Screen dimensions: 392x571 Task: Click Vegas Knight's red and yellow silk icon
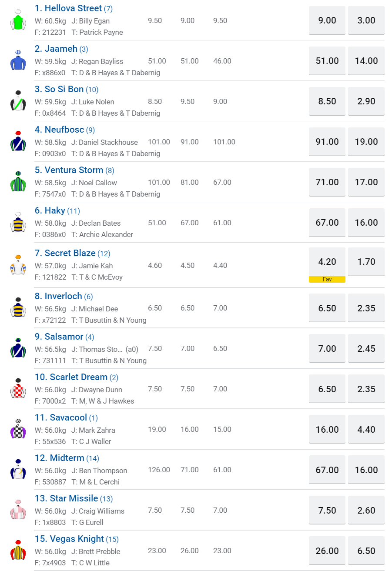(x=18, y=550)
